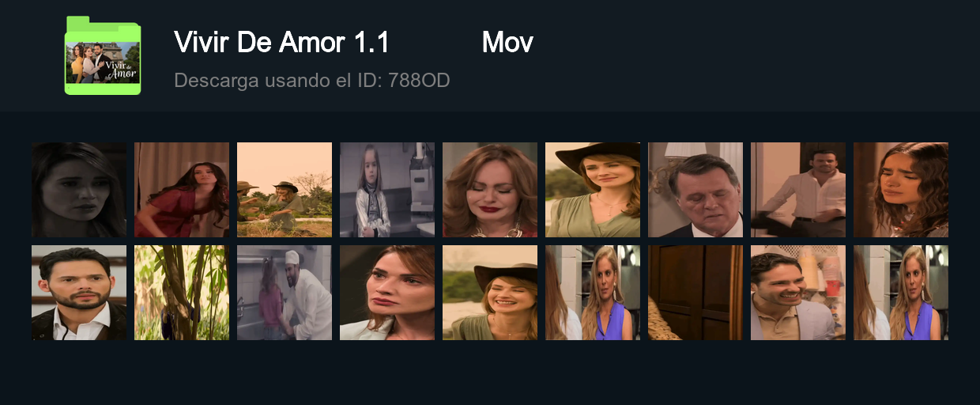
Task: Open the green Vivir de Amor folder icon
Action: pos(103,55)
